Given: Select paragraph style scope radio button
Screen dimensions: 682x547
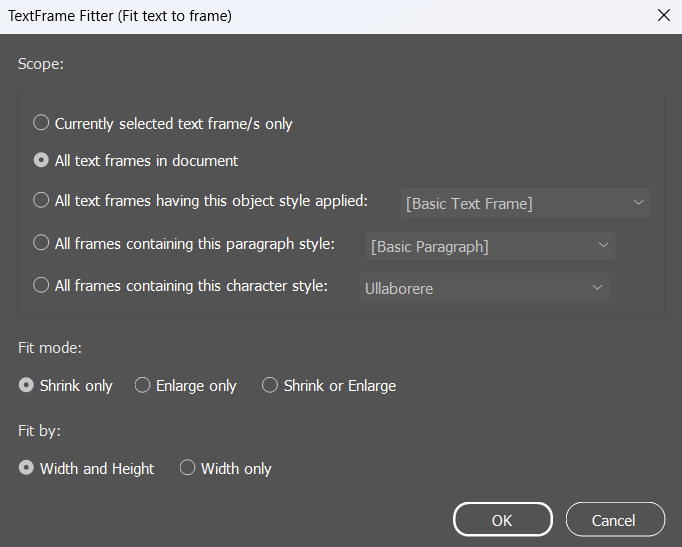Looking at the screenshot, I should click(41, 243).
